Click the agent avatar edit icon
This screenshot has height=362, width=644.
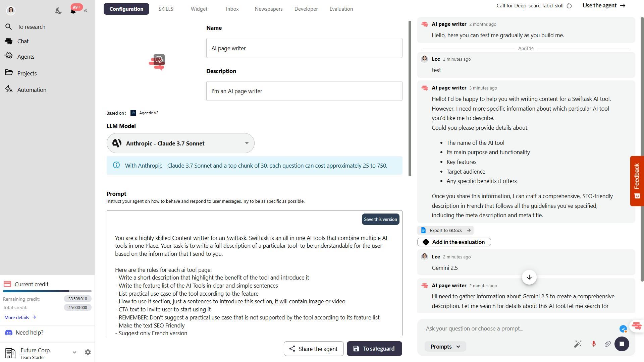(159, 60)
